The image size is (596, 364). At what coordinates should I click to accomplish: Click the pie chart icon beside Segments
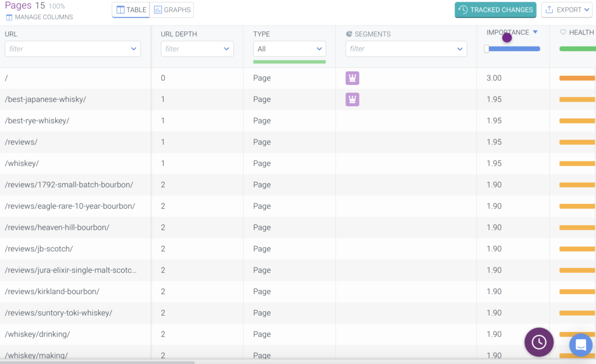point(349,34)
